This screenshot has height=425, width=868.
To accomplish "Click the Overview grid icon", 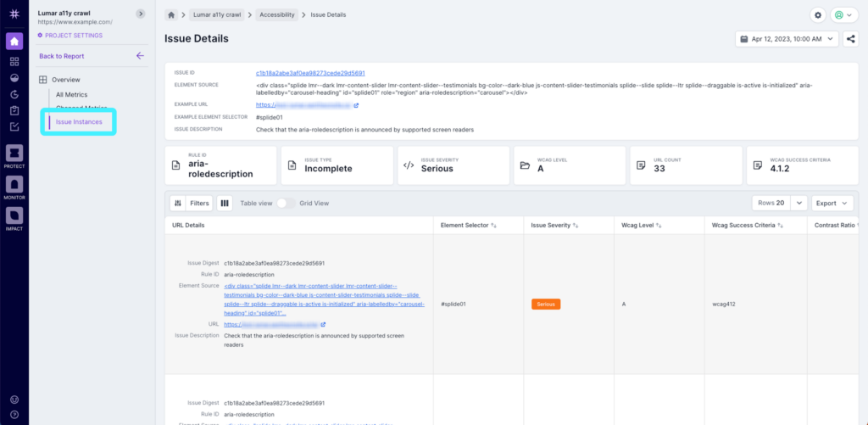I will coord(42,80).
